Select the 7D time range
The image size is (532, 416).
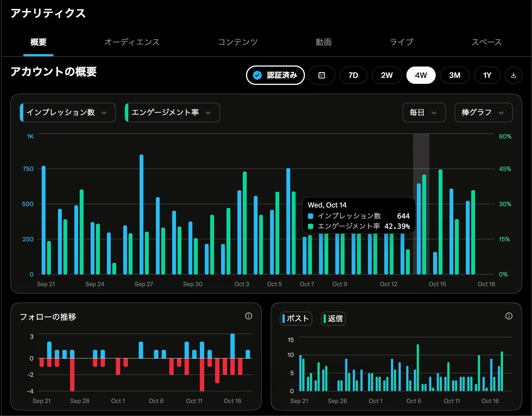pyautogui.click(x=353, y=75)
